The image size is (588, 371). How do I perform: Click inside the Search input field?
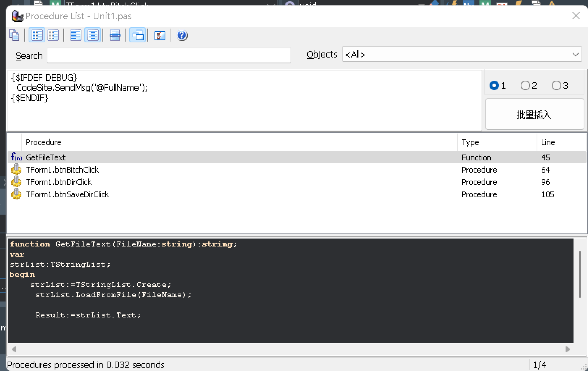pyautogui.click(x=169, y=56)
